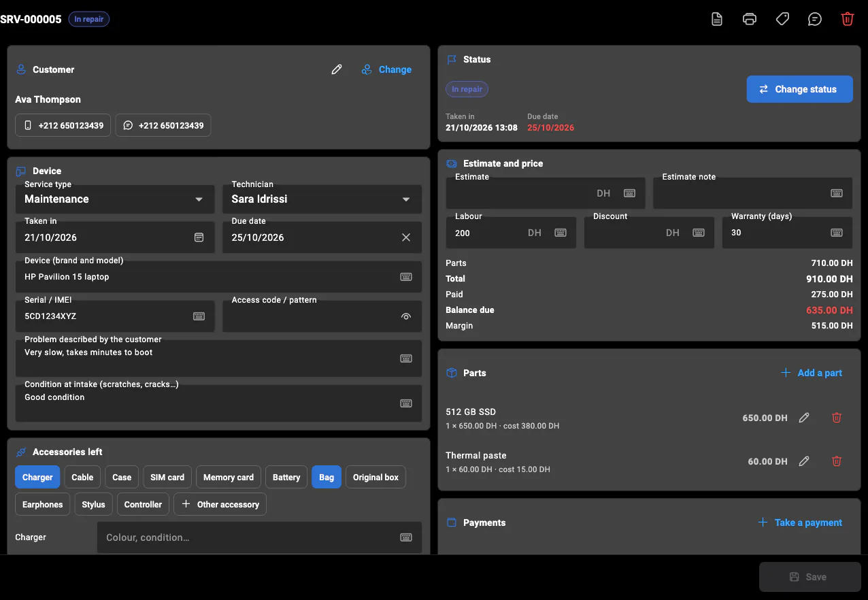Remove the Thermal paste part
The width and height of the screenshot is (868, 600).
click(x=837, y=461)
